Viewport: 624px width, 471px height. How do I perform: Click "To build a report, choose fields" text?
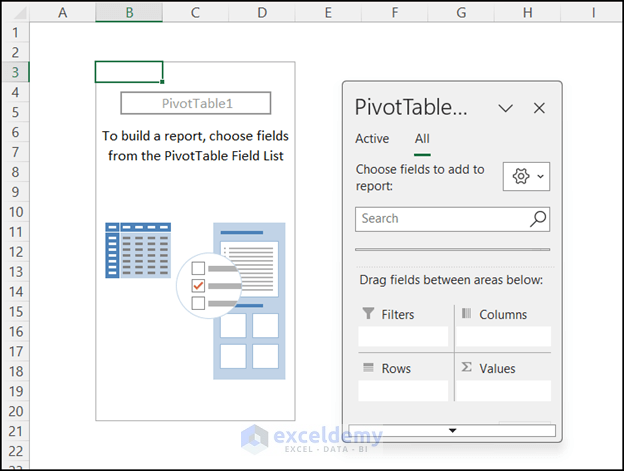[195, 136]
